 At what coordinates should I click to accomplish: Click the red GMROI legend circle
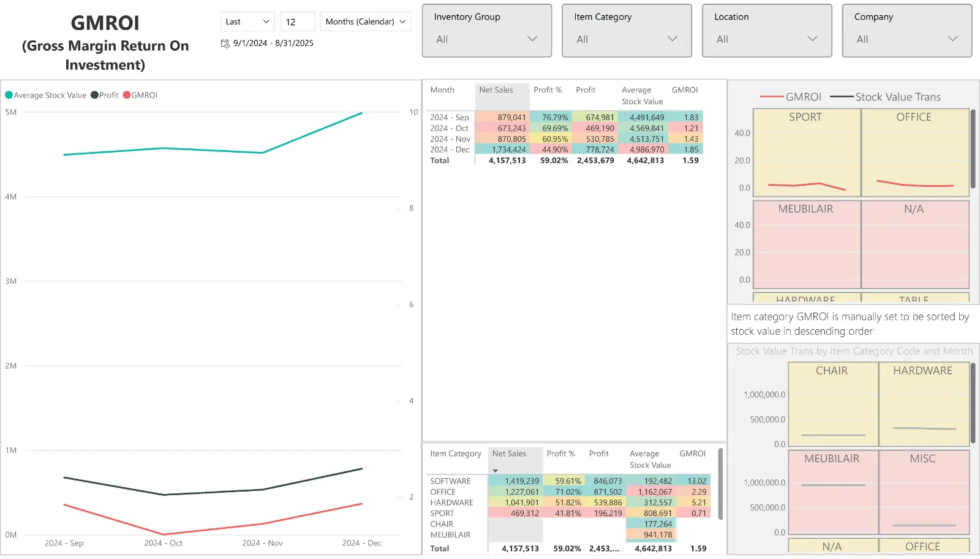(x=127, y=95)
